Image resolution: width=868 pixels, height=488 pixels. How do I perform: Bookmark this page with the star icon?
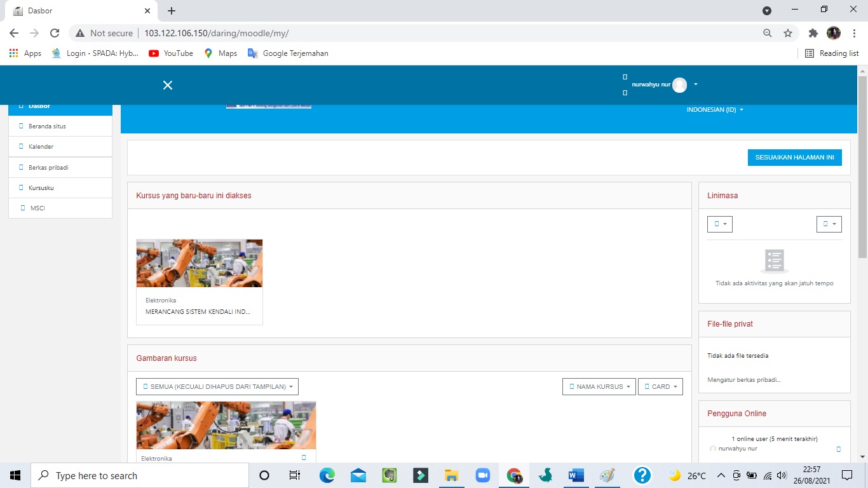(788, 33)
